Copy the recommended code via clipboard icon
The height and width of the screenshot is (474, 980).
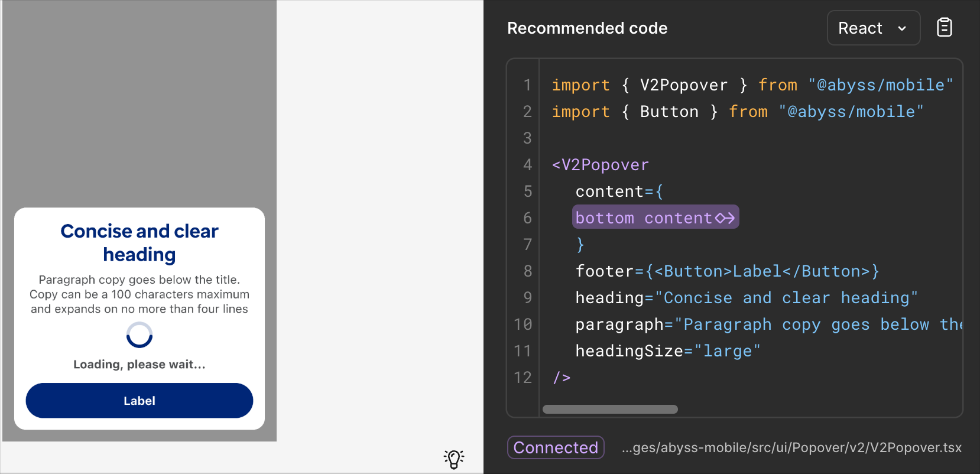[944, 27]
